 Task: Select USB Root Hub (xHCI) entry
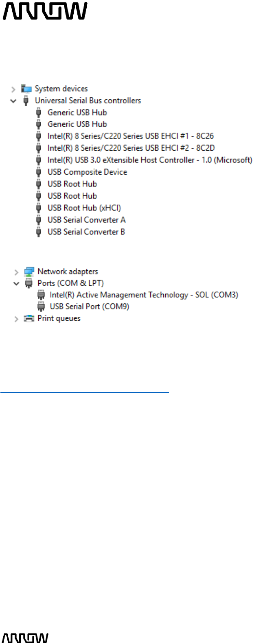pyautogui.click(x=84, y=208)
